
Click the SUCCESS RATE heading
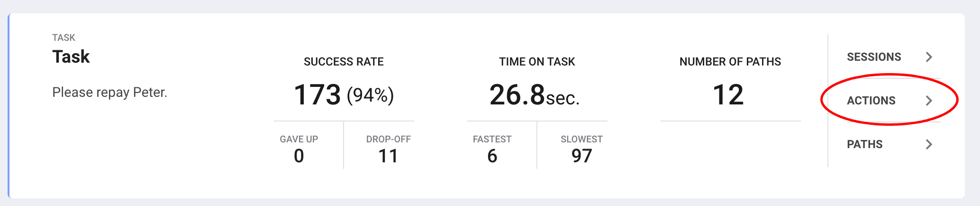[344, 62]
